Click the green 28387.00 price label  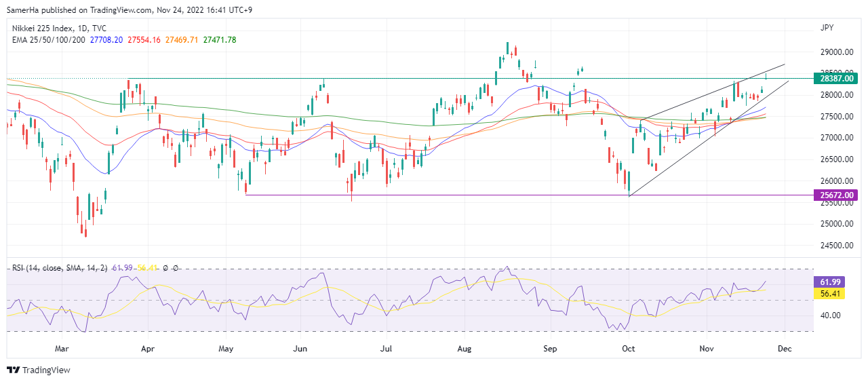835,79
